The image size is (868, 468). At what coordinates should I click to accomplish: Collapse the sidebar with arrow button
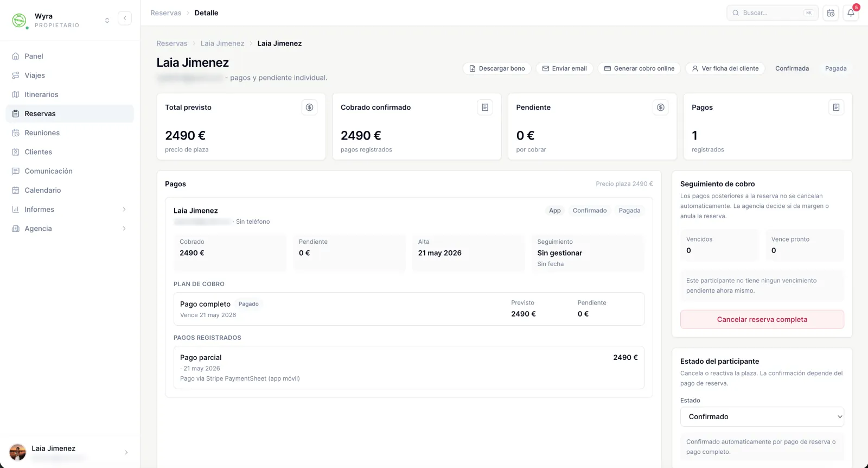(x=125, y=18)
